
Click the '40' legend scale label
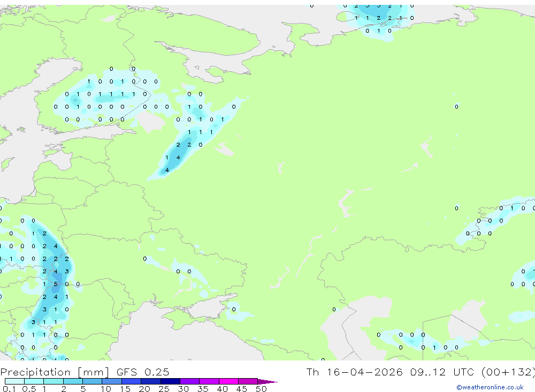pos(222,389)
